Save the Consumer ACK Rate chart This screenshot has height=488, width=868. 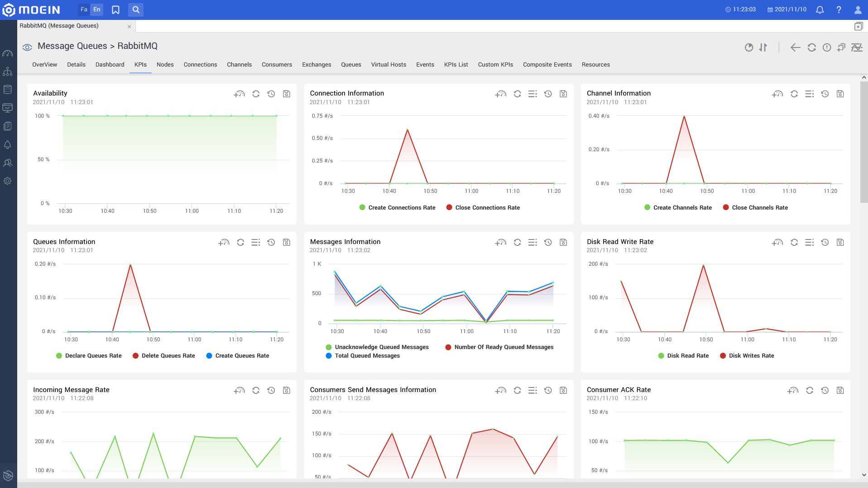click(x=840, y=390)
